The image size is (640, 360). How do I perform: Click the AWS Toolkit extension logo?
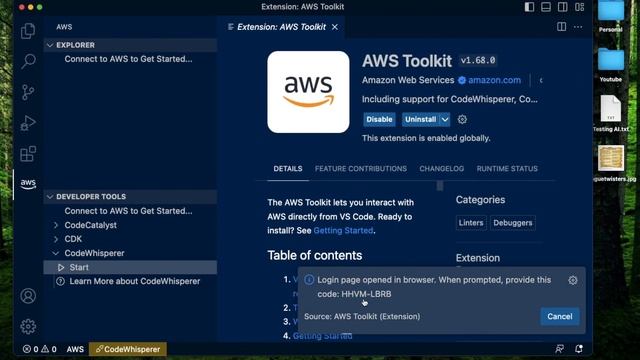[308, 92]
